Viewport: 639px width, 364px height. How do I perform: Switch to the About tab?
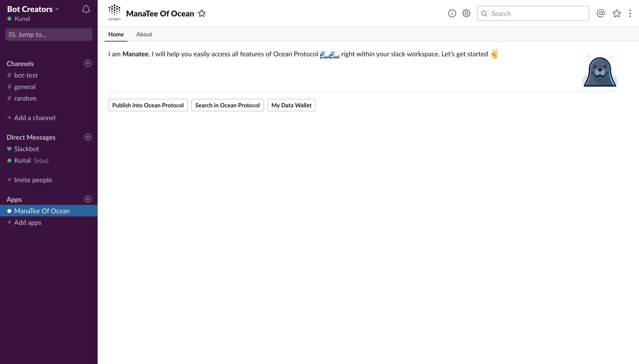(x=144, y=34)
